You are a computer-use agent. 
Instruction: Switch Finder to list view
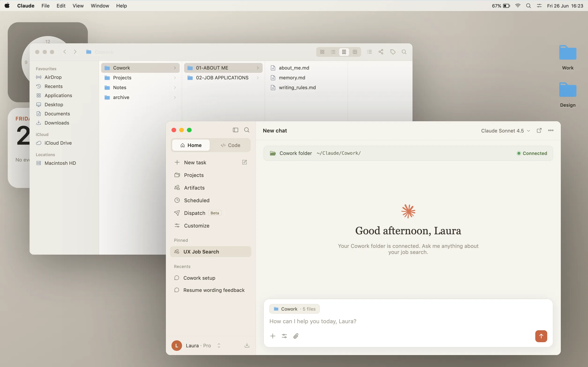pyautogui.click(x=333, y=52)
